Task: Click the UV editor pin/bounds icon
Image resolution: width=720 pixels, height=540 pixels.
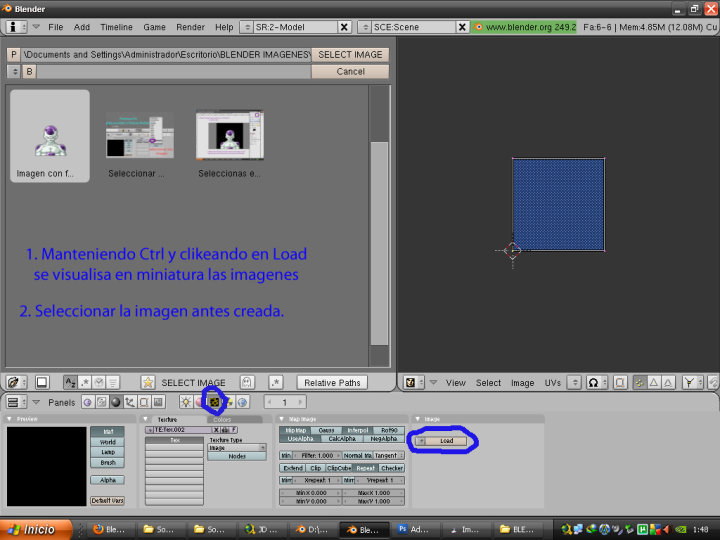Action: [619, 382]
